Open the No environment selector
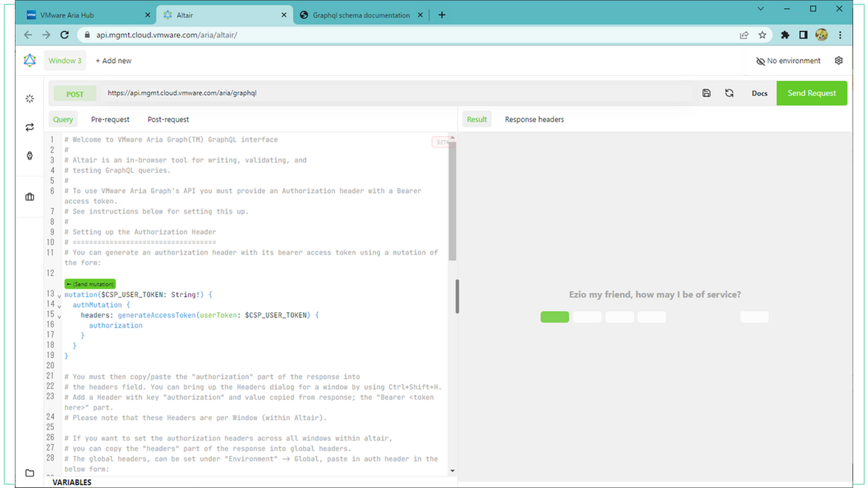 [788, 61]
